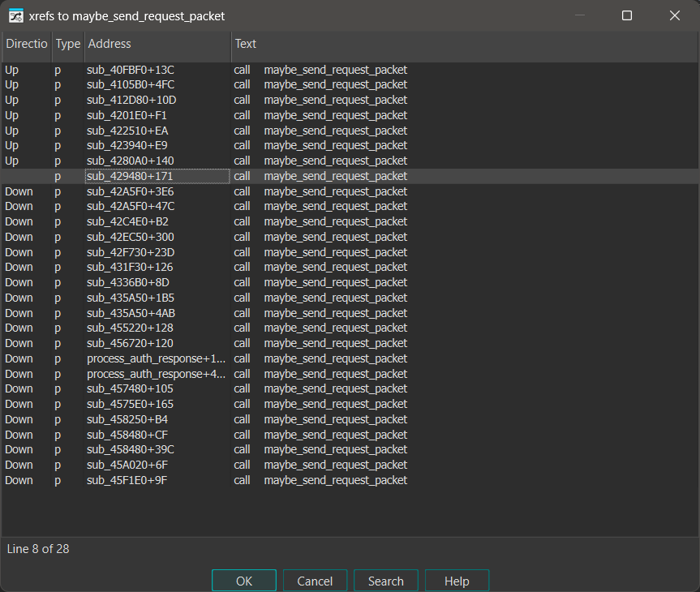Open Help for the xrefs dialog
Viewport: 700px width, 592px height.
(456, 581)
